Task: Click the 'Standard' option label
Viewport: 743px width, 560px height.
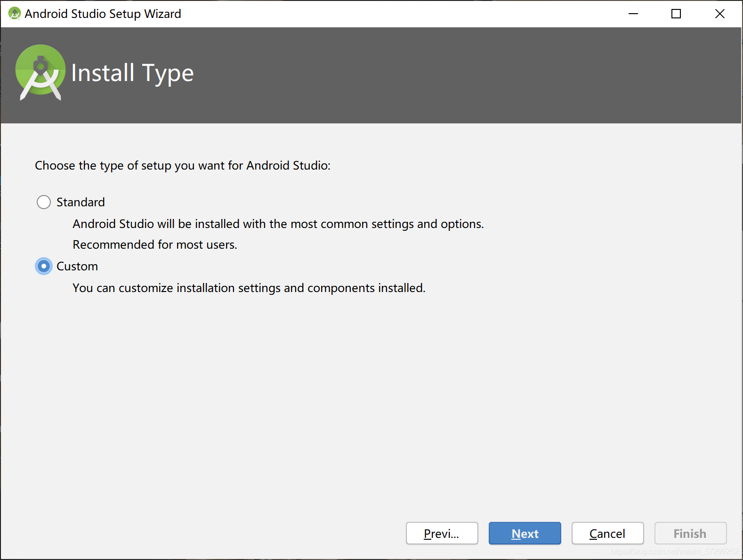Action: (x=81, y=202)
